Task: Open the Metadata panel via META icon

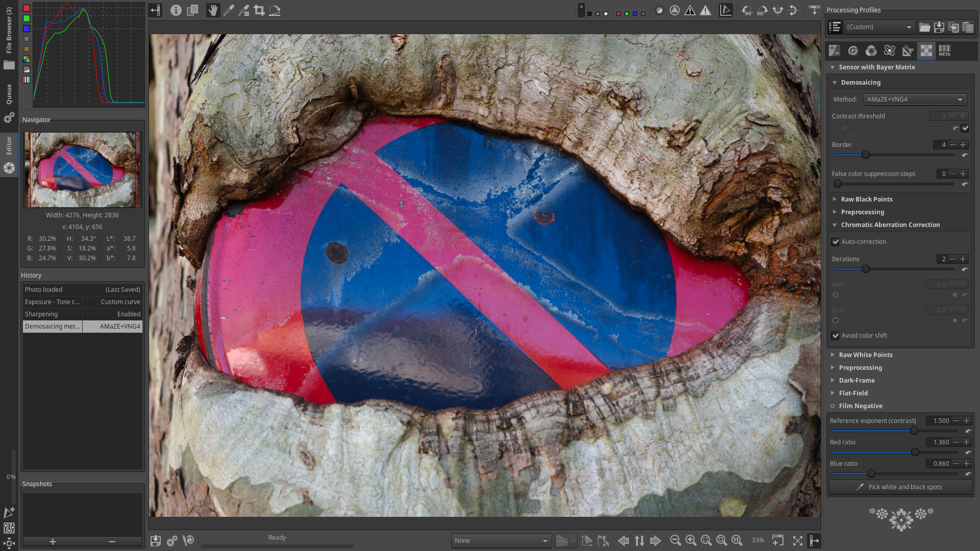Action: click(x=944, y=51)
